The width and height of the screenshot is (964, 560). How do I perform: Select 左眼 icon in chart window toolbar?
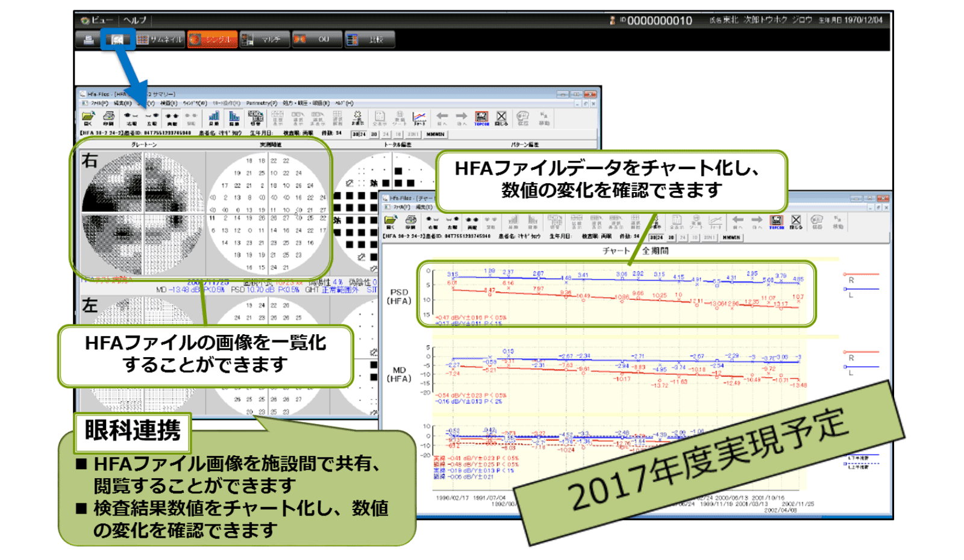[x=452, y=223]
